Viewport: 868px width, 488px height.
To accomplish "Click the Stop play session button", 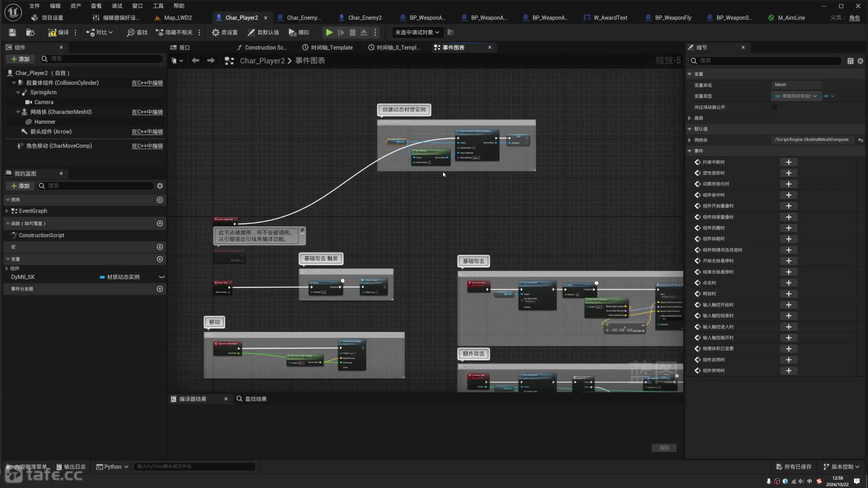I will click(x=353, y=32).
